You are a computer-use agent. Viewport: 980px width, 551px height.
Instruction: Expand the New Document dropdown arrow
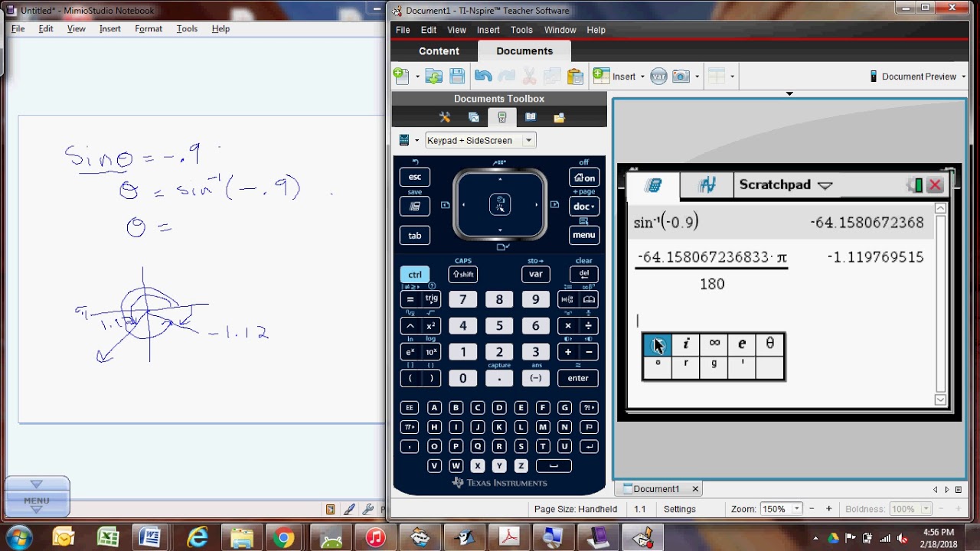point(417,77)
